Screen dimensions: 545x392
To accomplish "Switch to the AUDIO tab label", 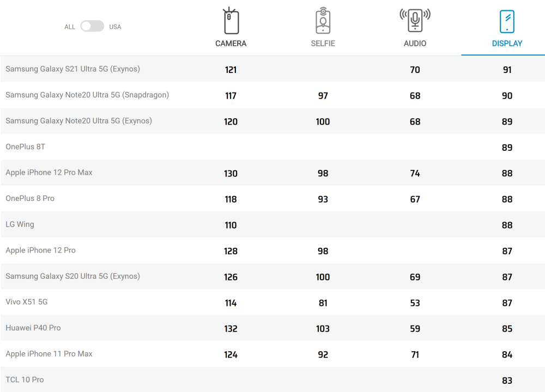I will 415,44.
